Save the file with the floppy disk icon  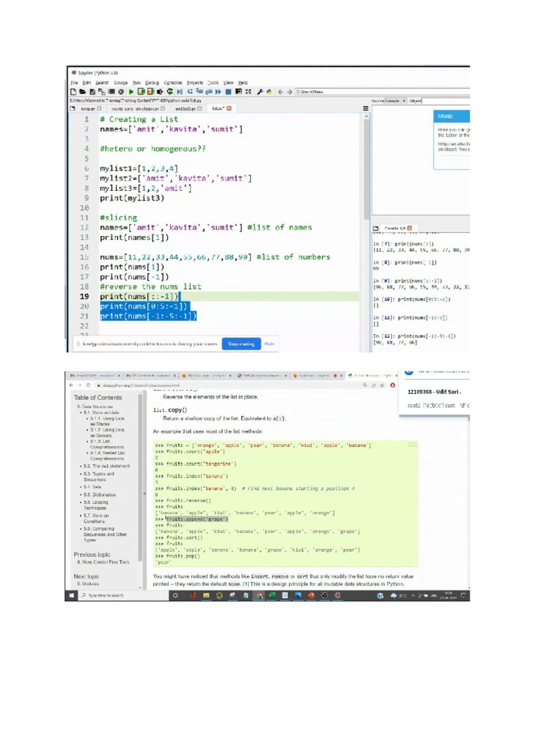tap(92, 92)
